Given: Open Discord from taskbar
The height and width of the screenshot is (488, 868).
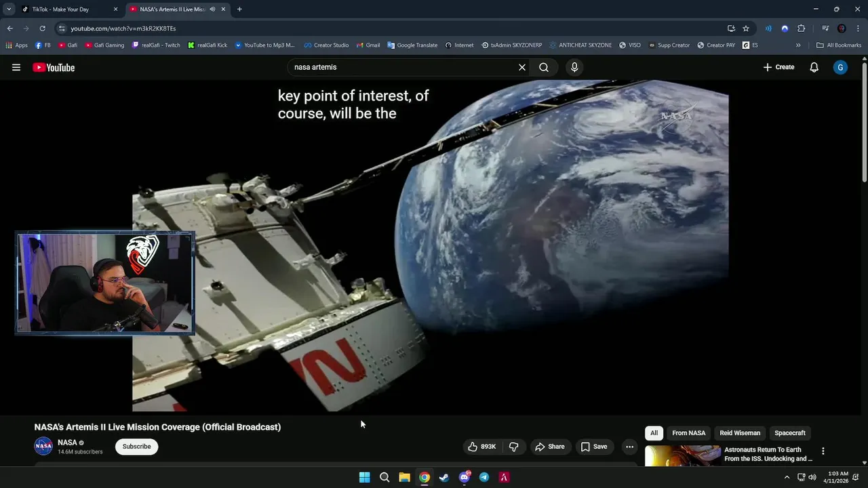Looking at the screenshot, I should [x=465, y=477].
